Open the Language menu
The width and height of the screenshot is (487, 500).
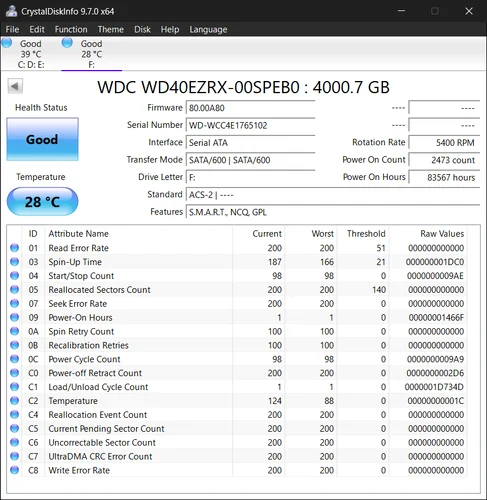pyautogui.click(x=208, y=29)
